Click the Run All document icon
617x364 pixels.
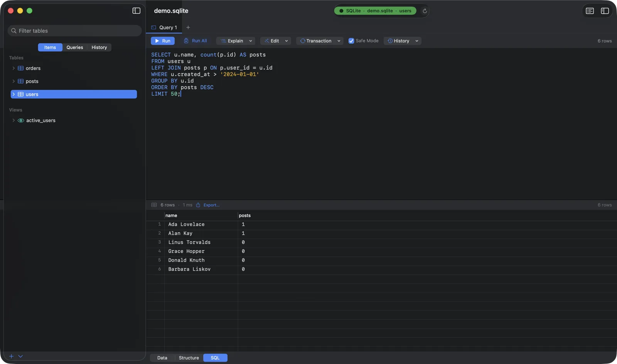(x=186, y=41)
